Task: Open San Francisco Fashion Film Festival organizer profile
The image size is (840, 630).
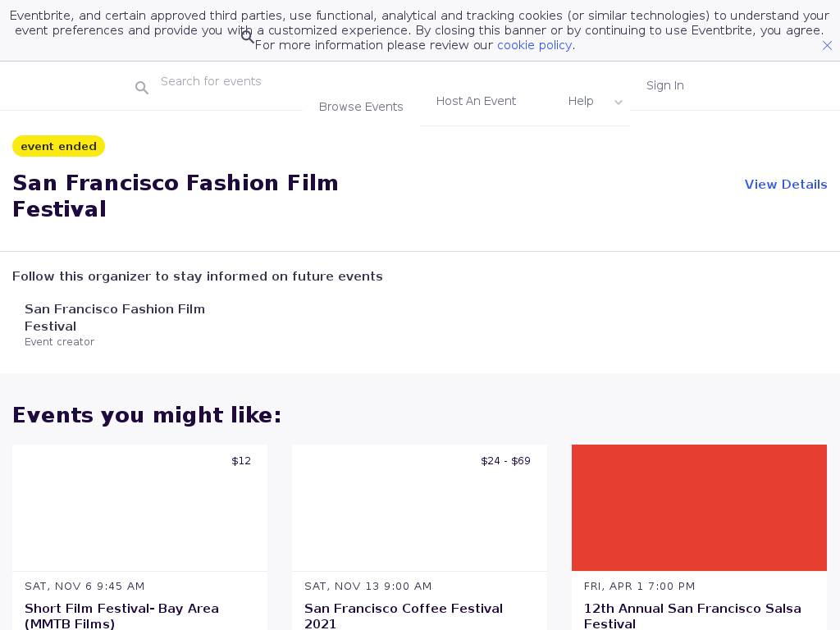Action: (115, 317)
